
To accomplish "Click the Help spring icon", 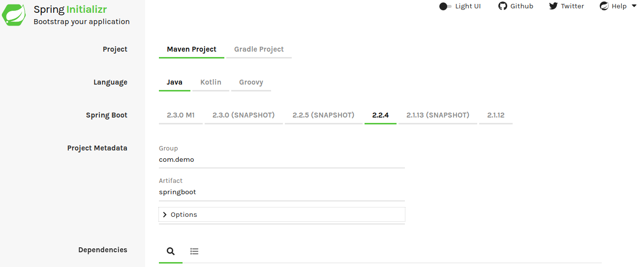I will point(604,6).
